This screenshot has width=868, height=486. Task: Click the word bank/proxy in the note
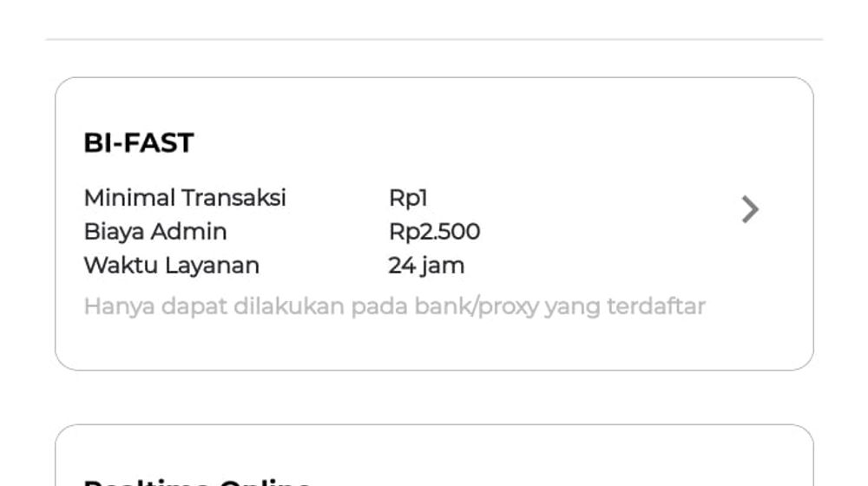477,306
